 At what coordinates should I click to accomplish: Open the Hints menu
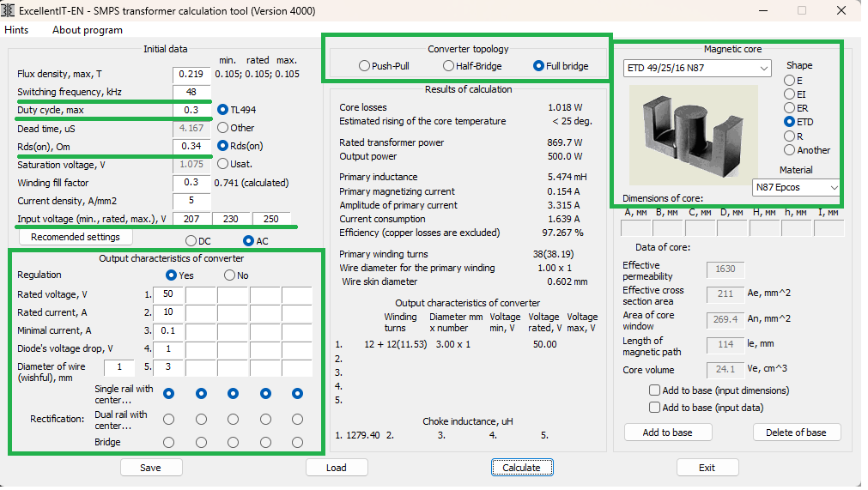(x=16, y=30)
